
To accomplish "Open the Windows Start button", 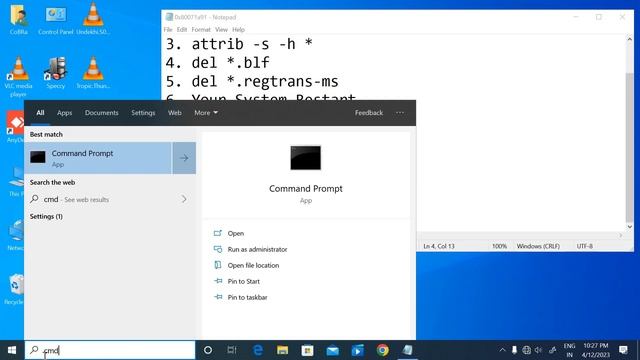I will (x=12, y=350).
